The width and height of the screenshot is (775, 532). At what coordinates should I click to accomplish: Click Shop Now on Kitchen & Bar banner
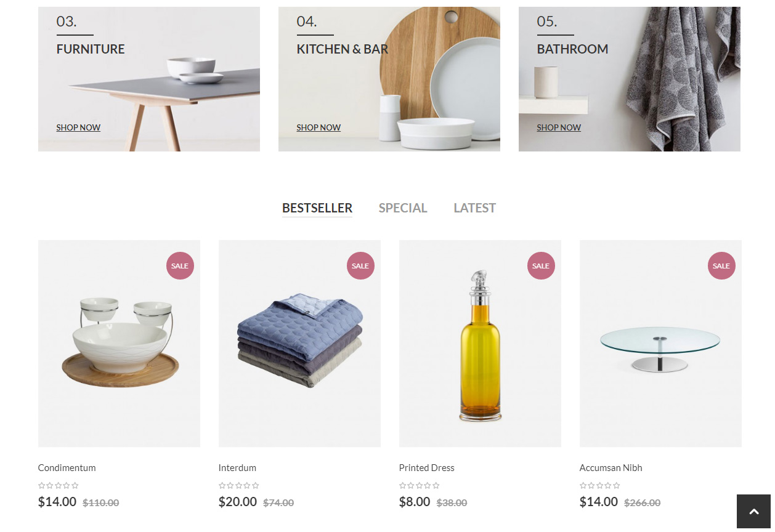pyautogui.click(x=319, y=127)
